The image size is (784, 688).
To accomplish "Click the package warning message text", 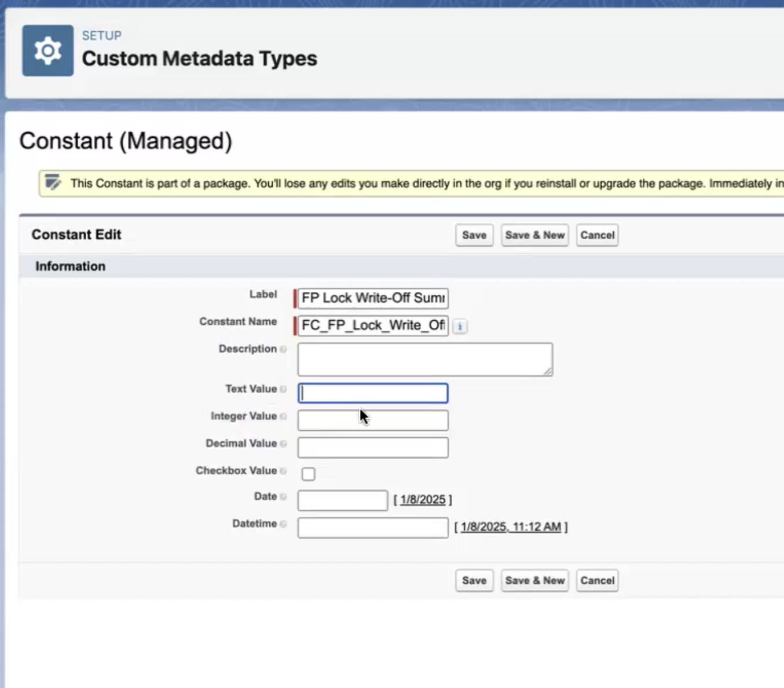I will (x=427, y=184).
